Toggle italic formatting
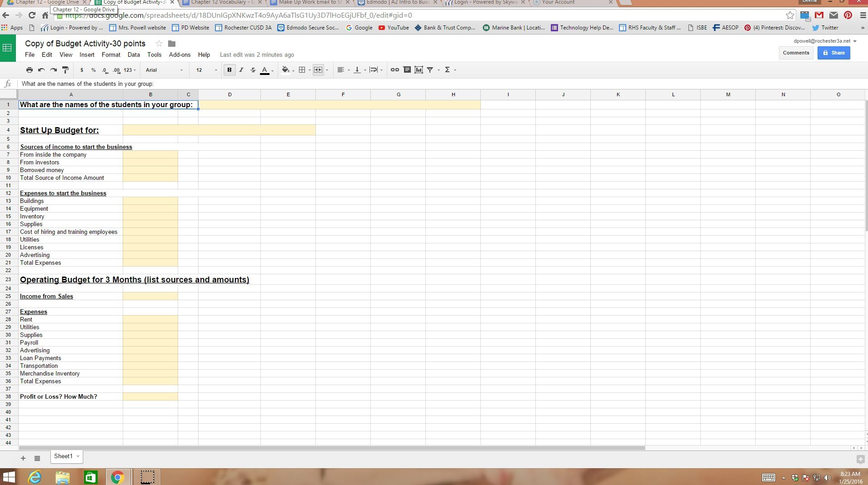 pyautogui.click(x=241, y=70)
